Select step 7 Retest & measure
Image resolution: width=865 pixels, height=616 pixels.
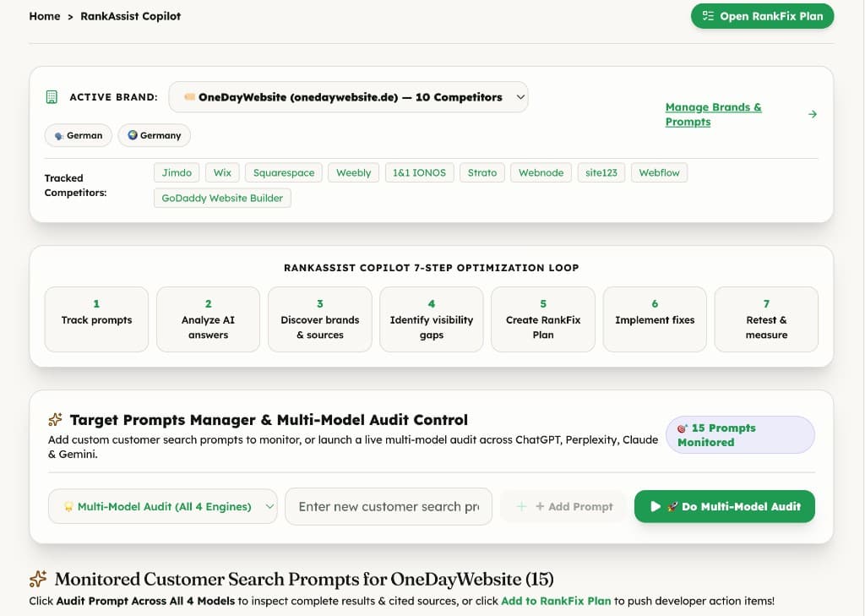766,319
